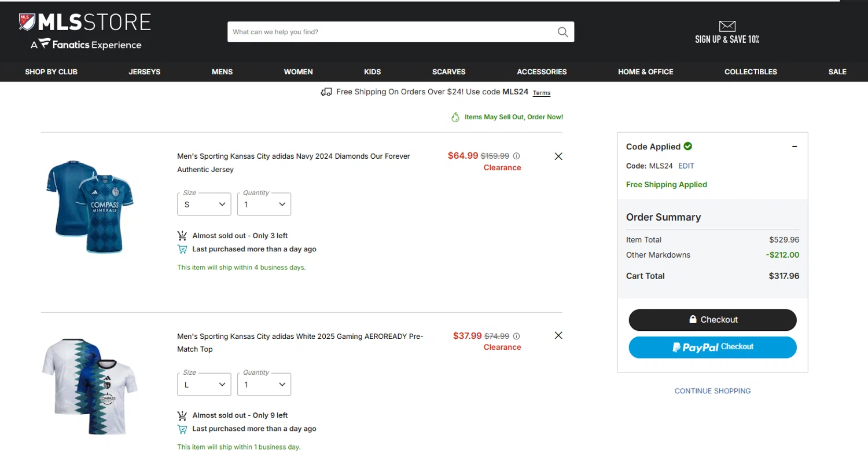Open Quantity dropdown for the Navy jersey
The height and width of the screenshot is (475, 868).
pos(264,204)
